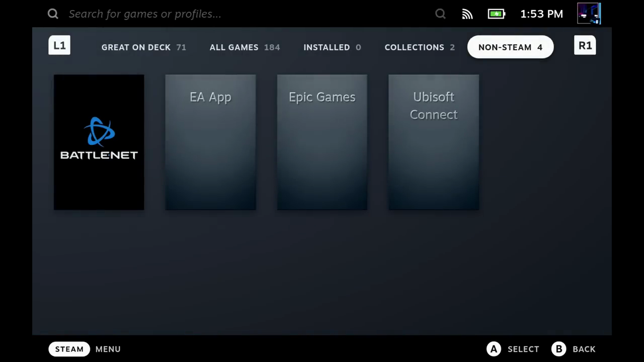This screenshot has height=362, width=644.
Task: Switch to the Installed tab
Action: (332, 47)
